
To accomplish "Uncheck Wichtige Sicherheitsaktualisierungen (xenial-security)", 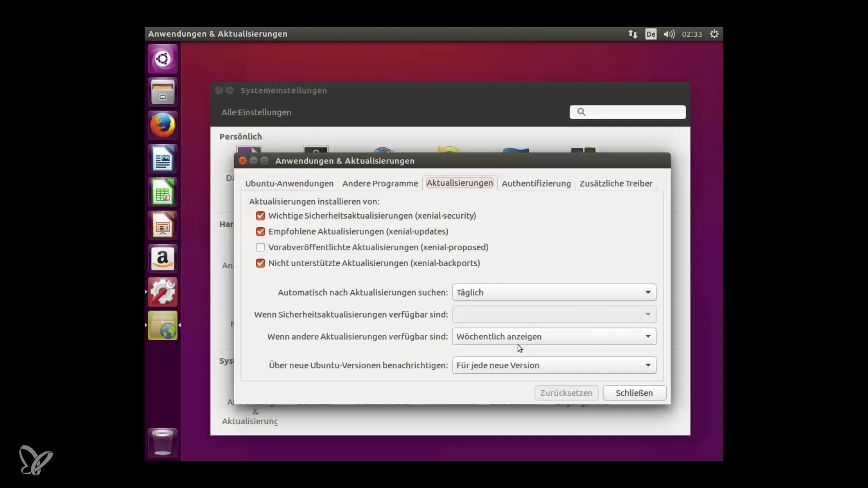I will pyautogui.click(x=260, y=216).
